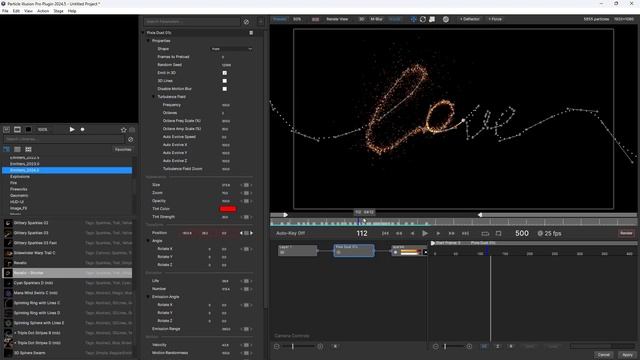Click the second preview layout icon
Screen dimensions: 640x360
[x=17, y=129]
